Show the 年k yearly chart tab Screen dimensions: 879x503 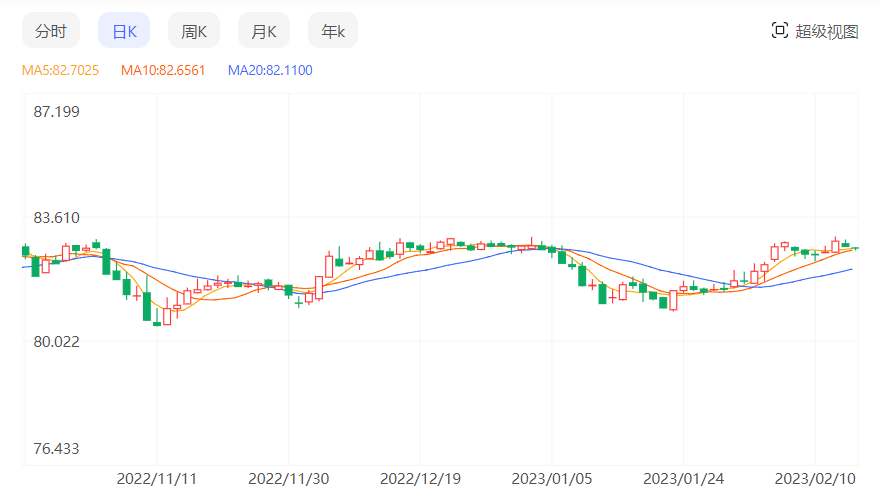point(333,31)
